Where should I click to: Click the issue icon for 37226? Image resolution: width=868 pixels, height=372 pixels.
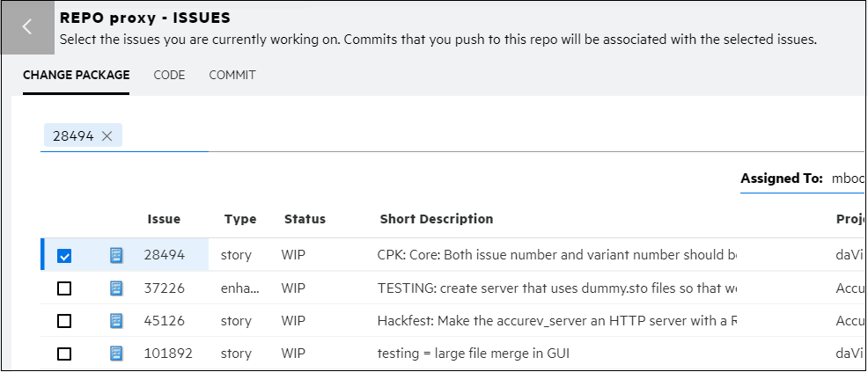click(x=116, y=288)
